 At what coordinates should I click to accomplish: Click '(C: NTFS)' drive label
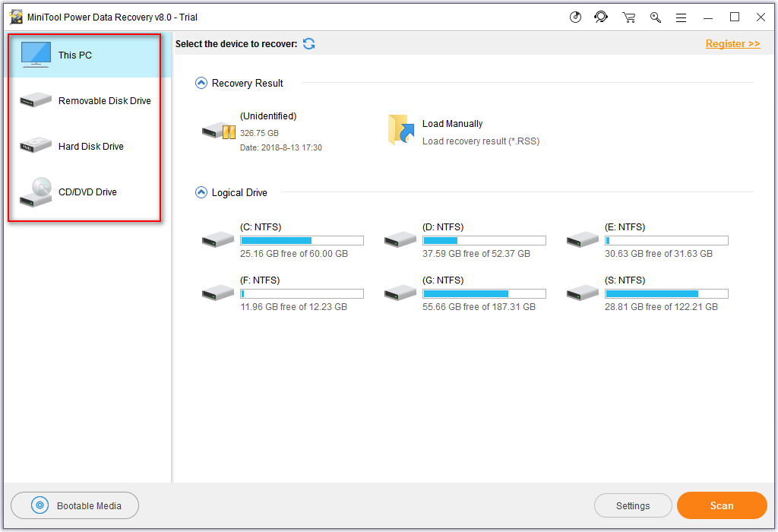point(261,227)
